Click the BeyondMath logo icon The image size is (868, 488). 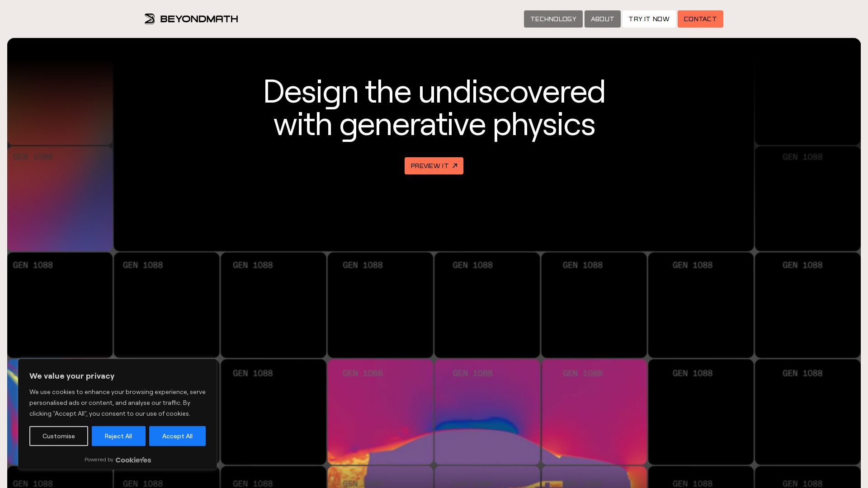coord(150,19)
